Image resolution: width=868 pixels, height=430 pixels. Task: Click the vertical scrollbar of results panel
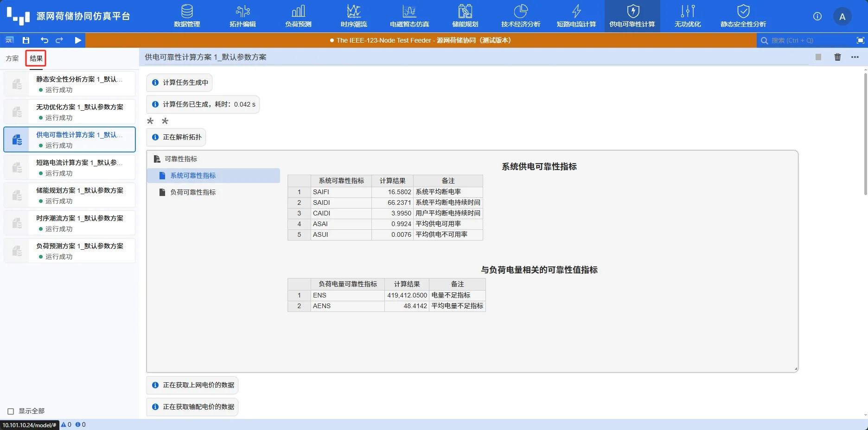tap(865, 134)
